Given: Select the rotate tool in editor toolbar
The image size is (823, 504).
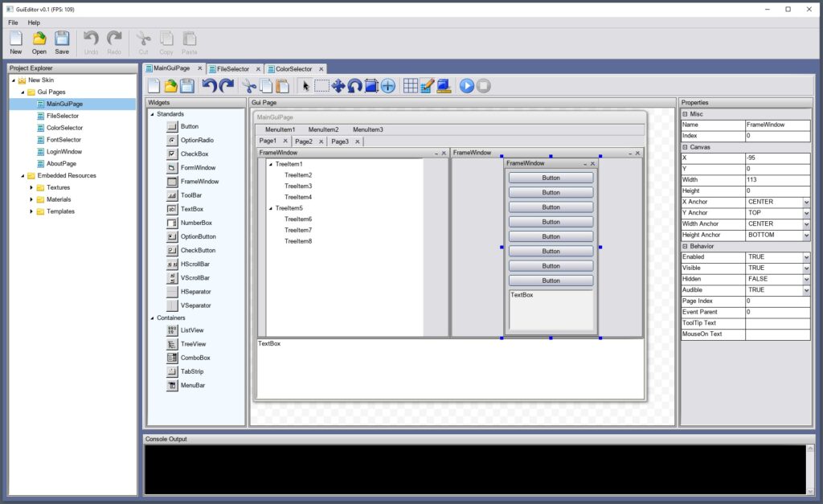Looking at the screenshot, I should tap(354, 85).
